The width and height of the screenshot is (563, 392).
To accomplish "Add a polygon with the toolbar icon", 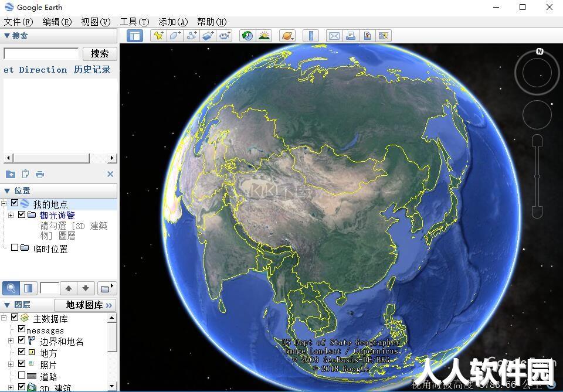I will coord(175,36).
